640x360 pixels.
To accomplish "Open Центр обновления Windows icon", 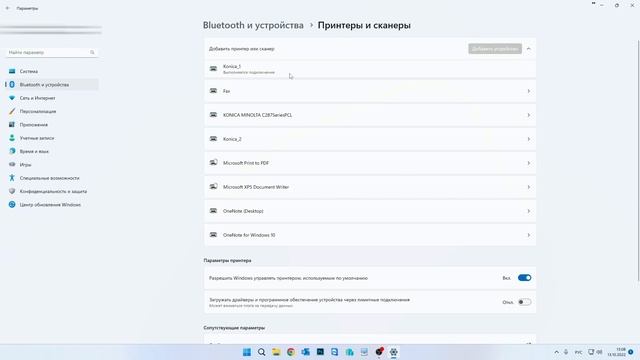I will (12, 204).
